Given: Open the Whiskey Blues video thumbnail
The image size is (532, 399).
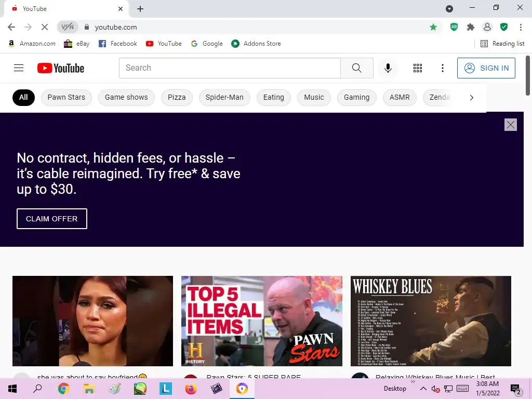Looking at the screenshot, I should click(431, 321).
